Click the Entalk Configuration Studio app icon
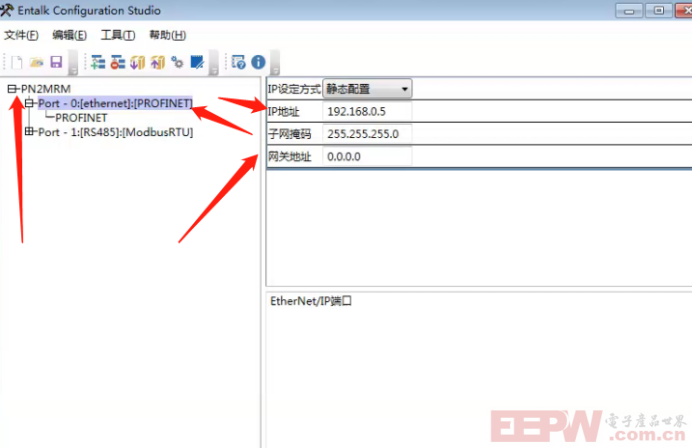 tap(7, 10)
